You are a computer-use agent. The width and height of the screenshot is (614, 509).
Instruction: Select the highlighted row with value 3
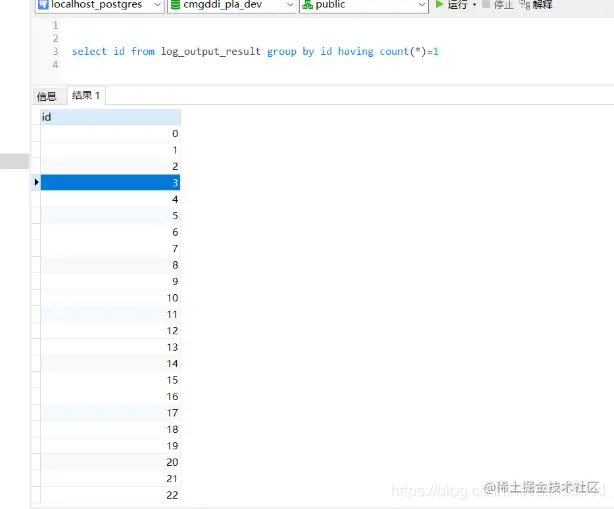pyautogui.click(x=110, y=182)
